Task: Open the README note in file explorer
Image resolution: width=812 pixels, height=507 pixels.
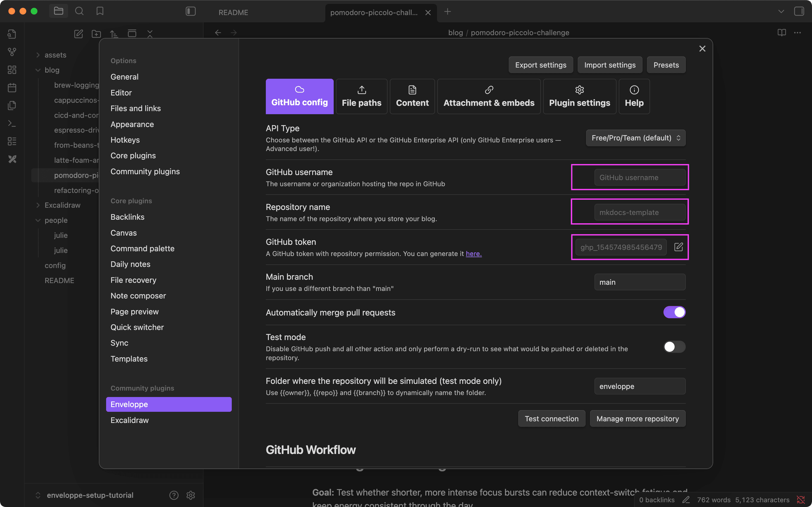Action: 59,281
